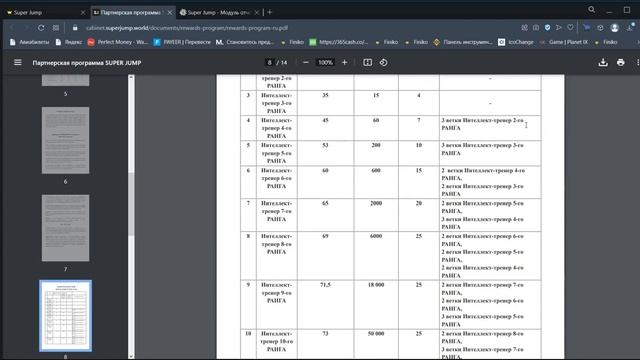Open the shopping cart toolbar icon
640x360 pixels.
point(587,27)
